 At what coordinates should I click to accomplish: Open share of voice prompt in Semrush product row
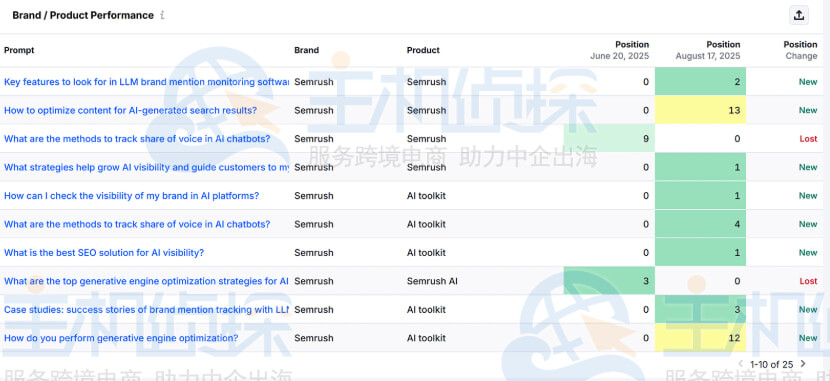click(137, 139)
